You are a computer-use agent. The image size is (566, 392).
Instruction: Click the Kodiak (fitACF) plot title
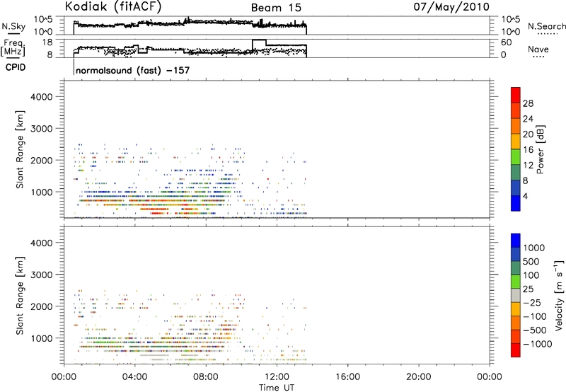click(113, 6)
